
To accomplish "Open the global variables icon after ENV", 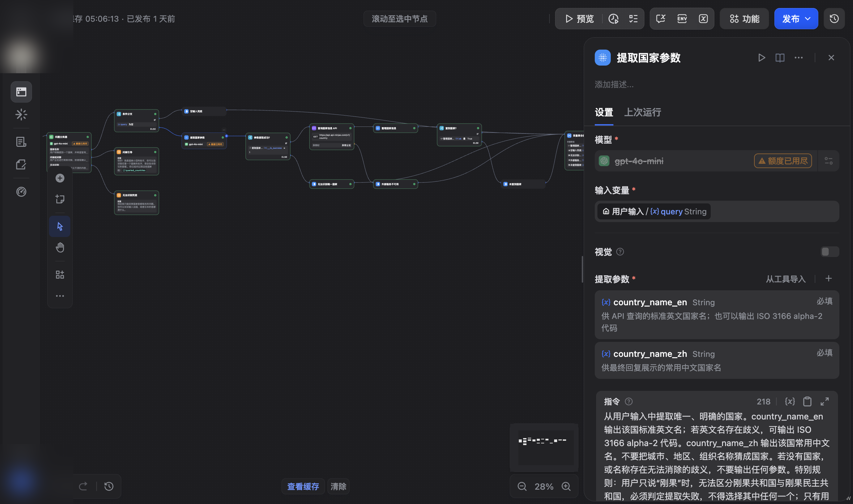I will (x=703, y=19).
